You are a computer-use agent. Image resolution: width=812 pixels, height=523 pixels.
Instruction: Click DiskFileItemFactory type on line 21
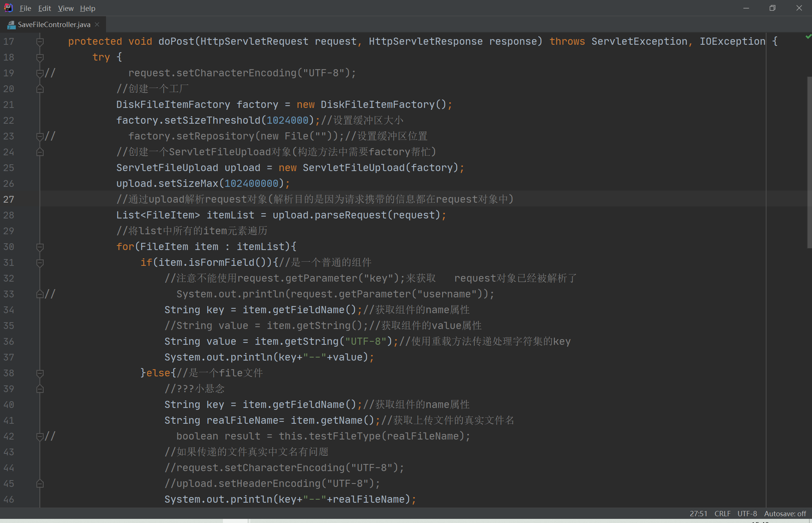(173, 105)
